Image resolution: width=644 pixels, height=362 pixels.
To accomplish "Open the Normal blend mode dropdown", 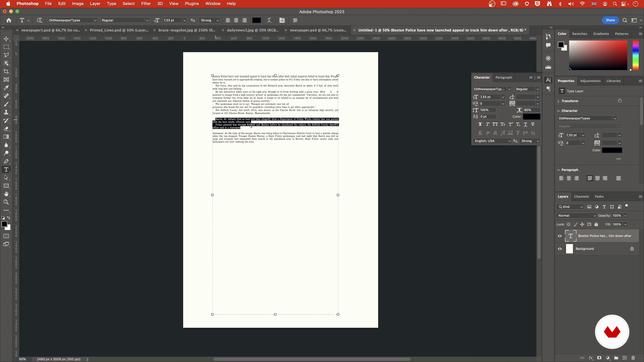I will tap(576, 216).
